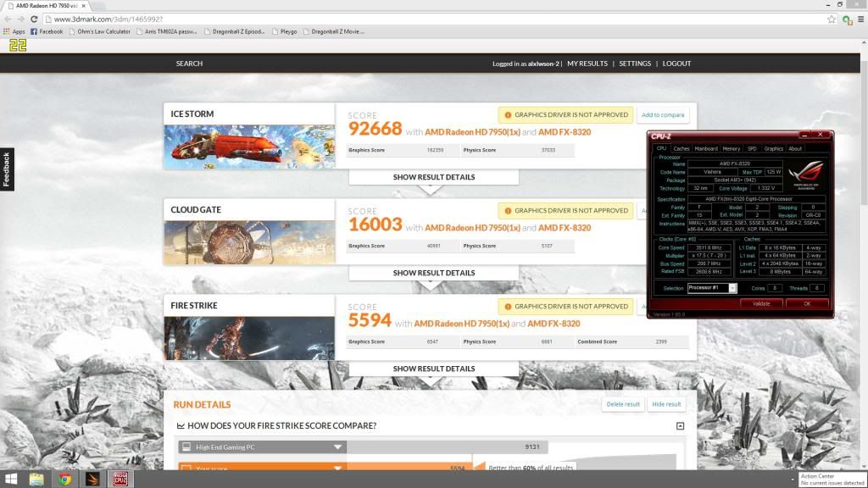Click the Action Center notification in the tray
The height and width of the screenshot is (488, 868).
point(832,480)
